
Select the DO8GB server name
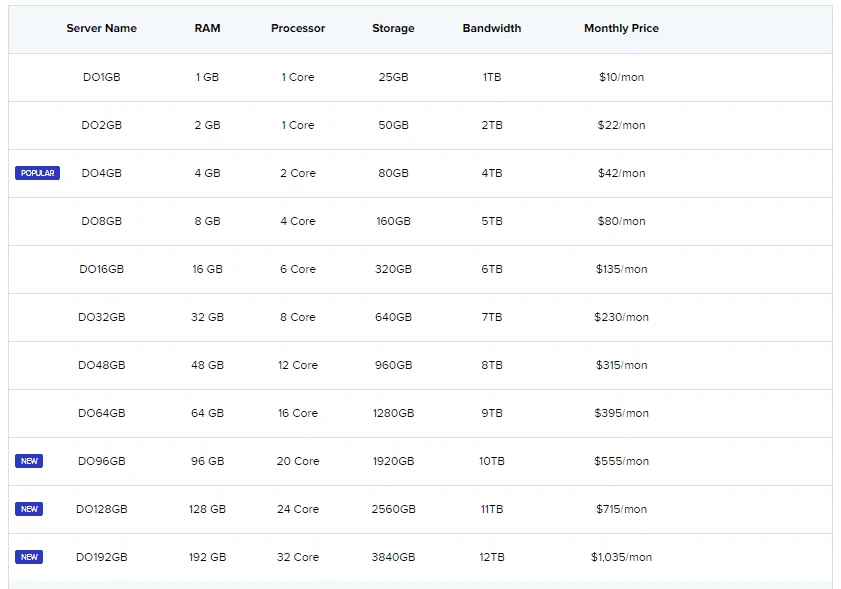pyautogui.click(x=102, y=221)
